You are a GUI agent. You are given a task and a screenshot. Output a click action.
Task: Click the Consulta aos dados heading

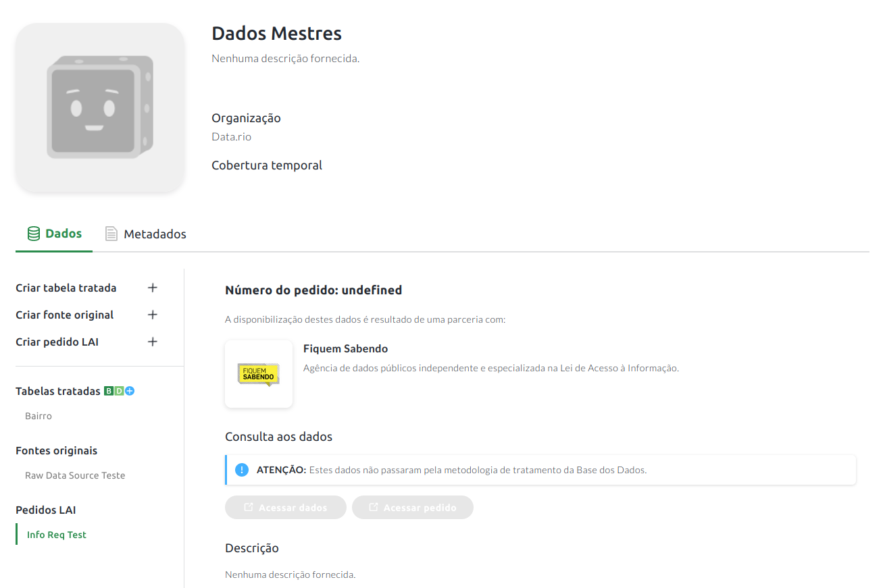[x=279, y=437]
